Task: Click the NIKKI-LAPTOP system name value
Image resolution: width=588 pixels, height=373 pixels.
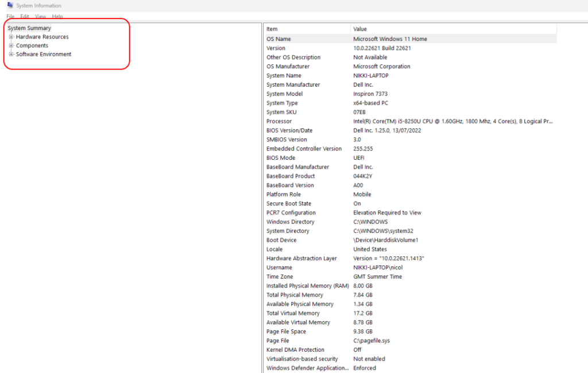Action: coord(371,75)
